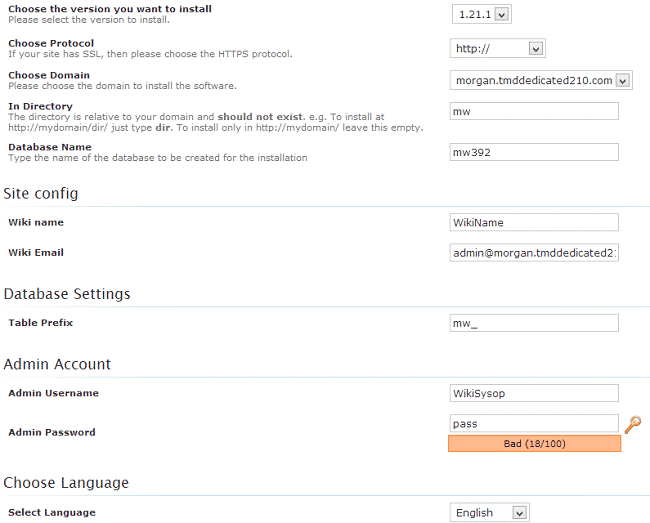The height and width of the screenshot is (523, 650).
Task: Click the Choose Language section heading
Action: (66, 483)
